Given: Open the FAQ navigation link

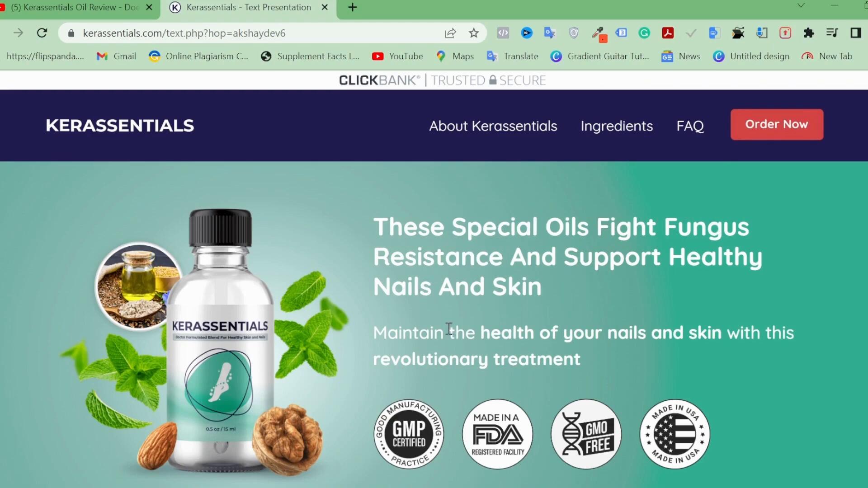Looking at the screenshot, I should pyautogui.click(x=690, y=126).
